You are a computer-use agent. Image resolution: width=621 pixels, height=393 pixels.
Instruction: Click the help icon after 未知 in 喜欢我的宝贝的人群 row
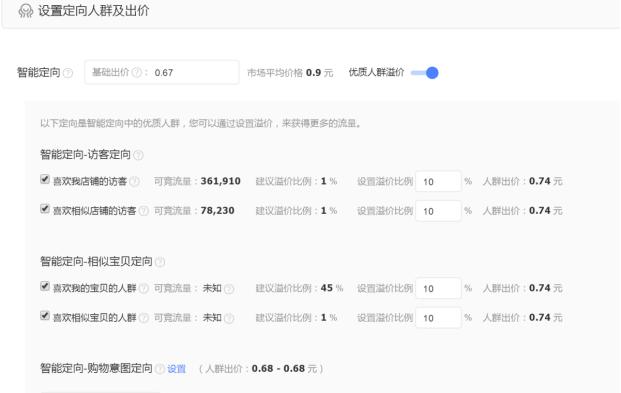click(x=229, y=289)
